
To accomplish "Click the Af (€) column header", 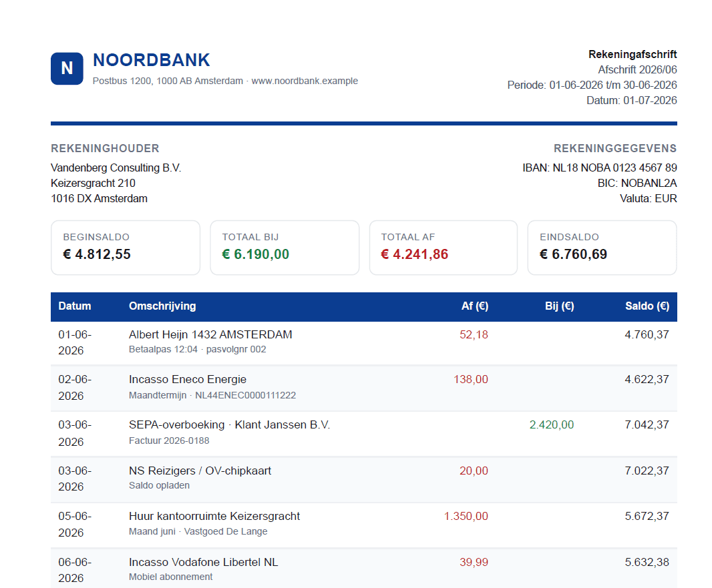I will coord(475,306).
